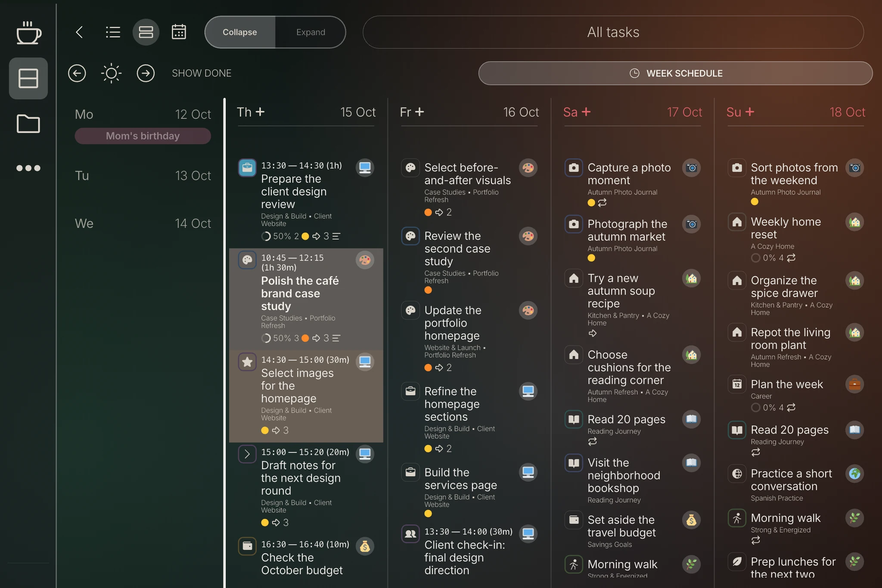Expand subtasks list on Prepare the client design review
The image size is (882, 588).
coord(336,236)
